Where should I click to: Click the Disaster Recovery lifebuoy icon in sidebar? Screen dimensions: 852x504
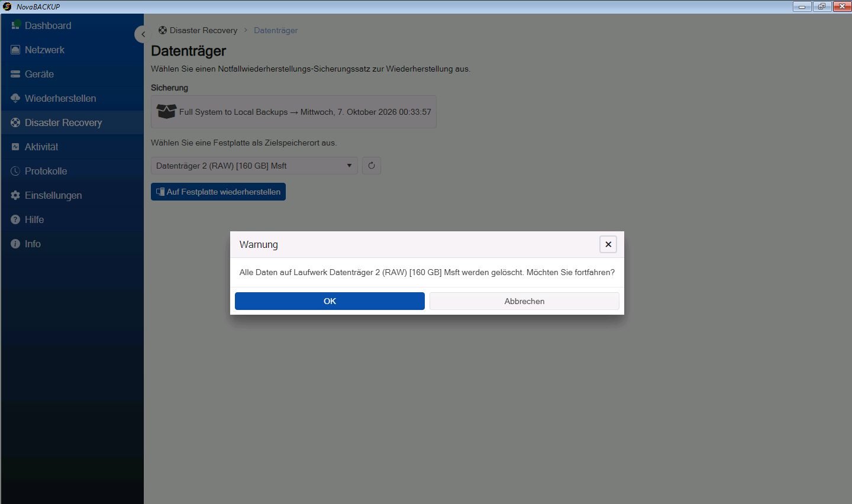click(x=15, y=122)
